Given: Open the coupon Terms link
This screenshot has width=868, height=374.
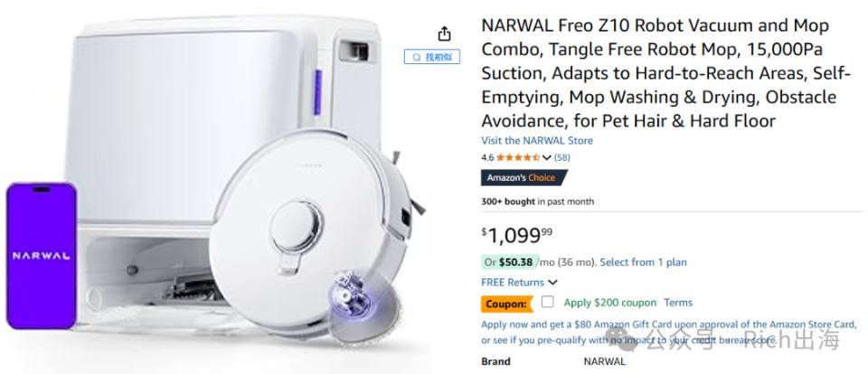Looking at the screenshot, I should pyautogui.click(x=678, y=303).
